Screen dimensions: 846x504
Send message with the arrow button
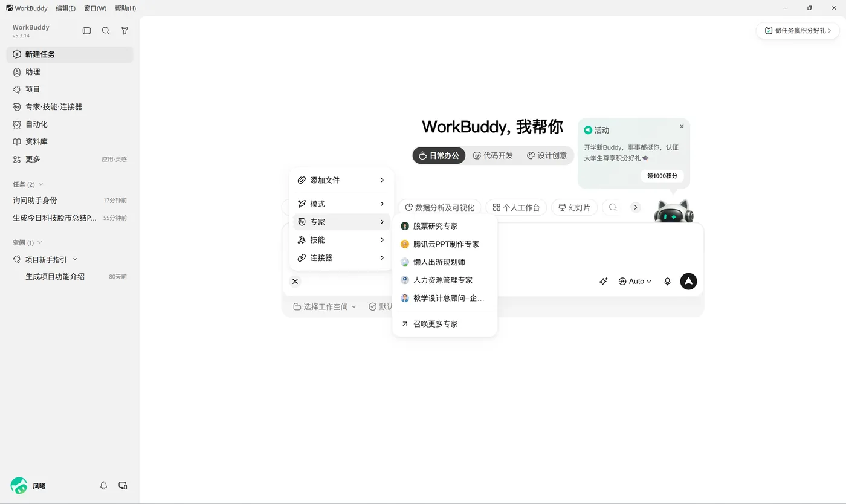tap(688, 282)
